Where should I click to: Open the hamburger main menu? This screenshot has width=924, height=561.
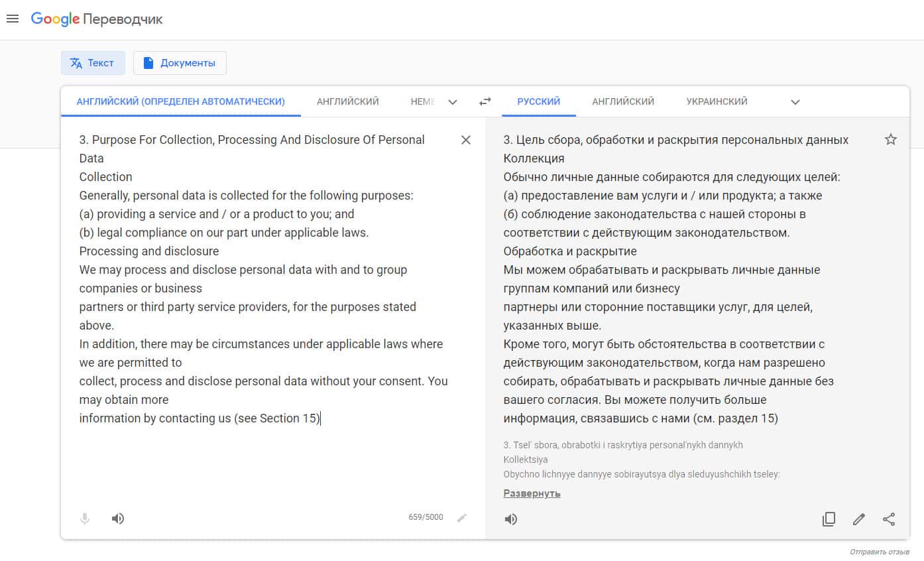point(13,19)
